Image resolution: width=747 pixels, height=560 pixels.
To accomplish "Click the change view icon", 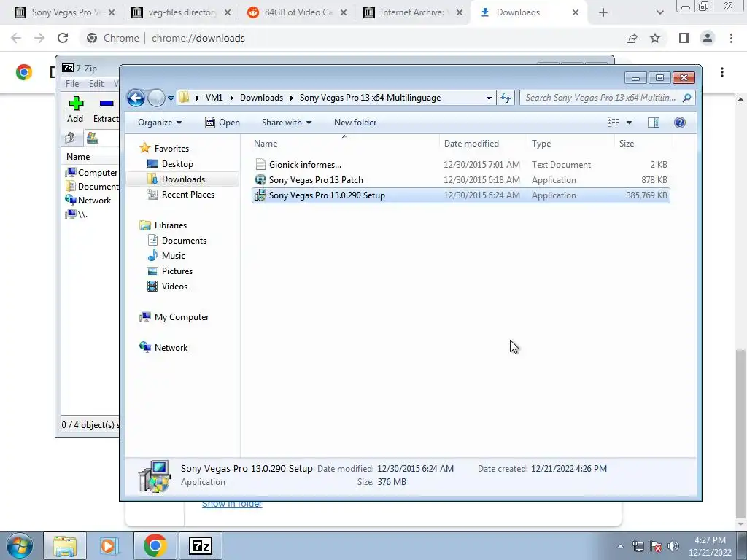I will (x=613, y=122).
